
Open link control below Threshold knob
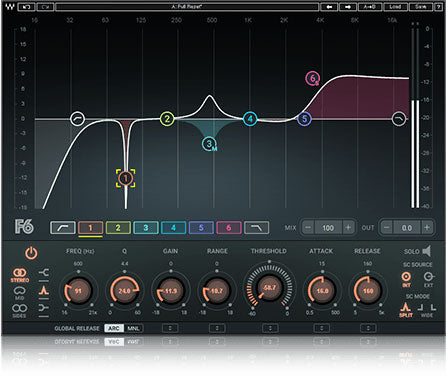click(270, 328)
